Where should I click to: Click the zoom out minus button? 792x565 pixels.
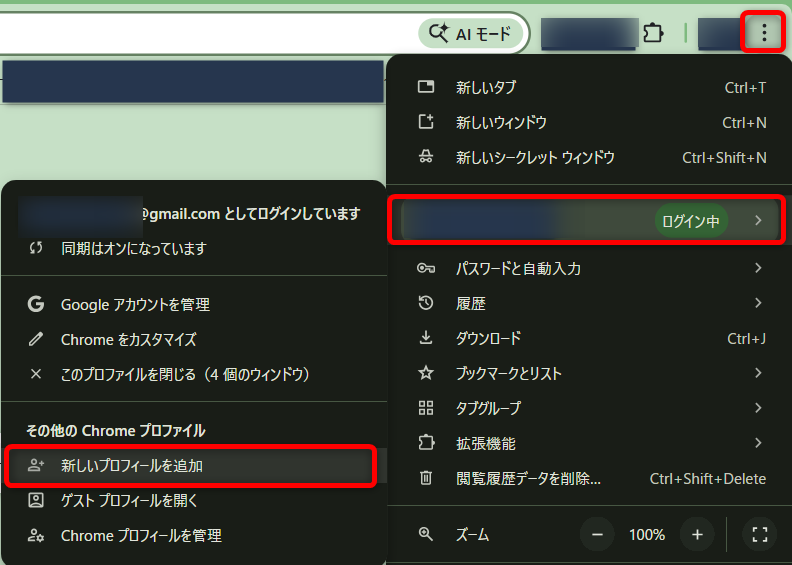click(597, 535)
